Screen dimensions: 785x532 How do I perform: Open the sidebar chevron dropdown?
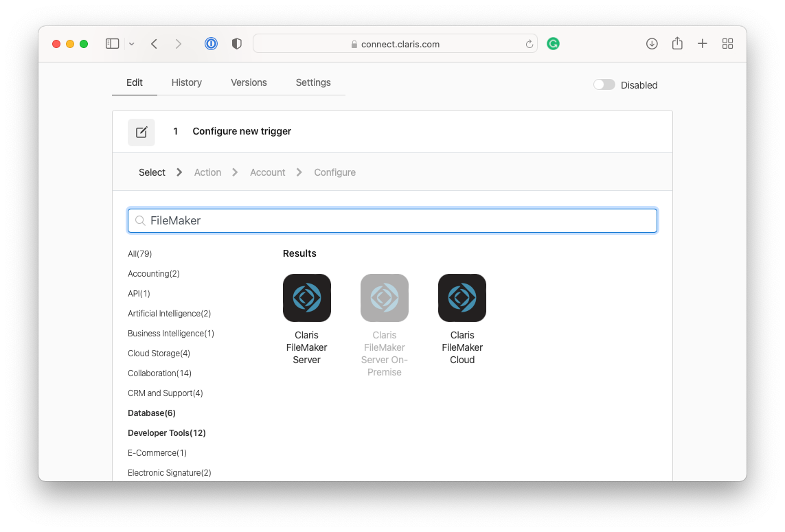point(131,43)
